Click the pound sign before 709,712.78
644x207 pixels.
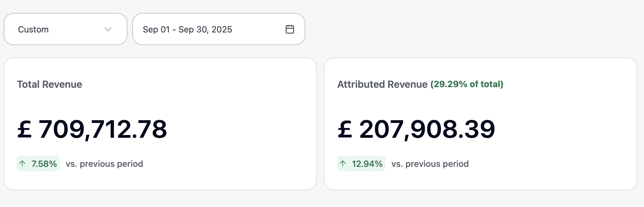[24, 129]
